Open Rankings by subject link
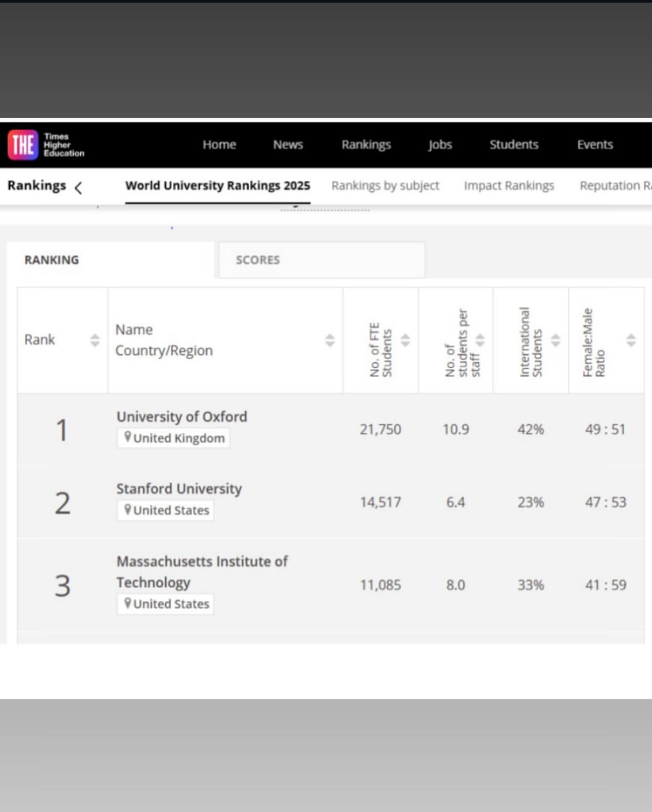The width and height of the screenshot is (652, 812). tap(385, 186)
